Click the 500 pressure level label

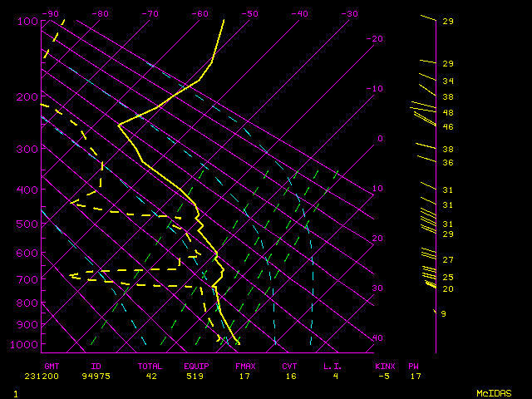27,224
